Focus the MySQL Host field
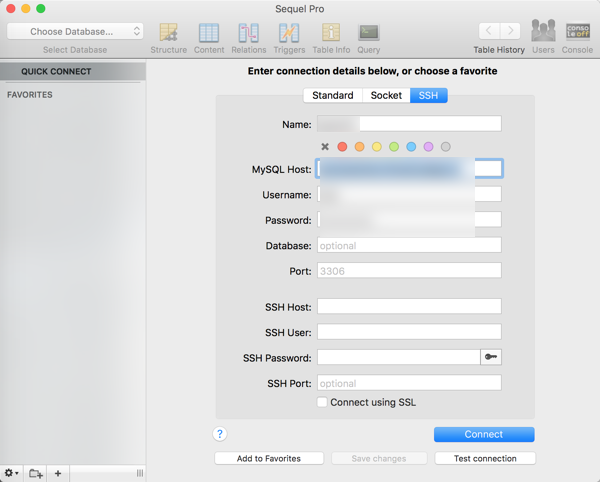Image resolution: width=600 pixels, height=482 pixels. [x=409, y=169]
